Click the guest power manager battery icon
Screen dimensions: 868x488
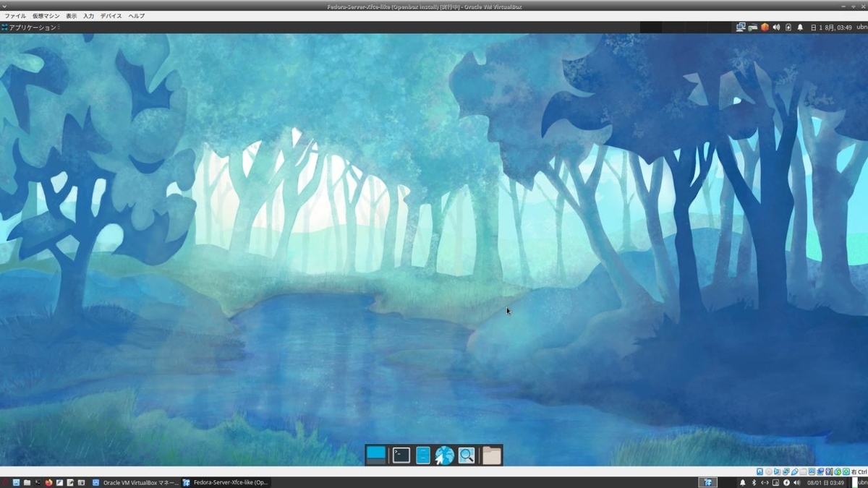788,27
